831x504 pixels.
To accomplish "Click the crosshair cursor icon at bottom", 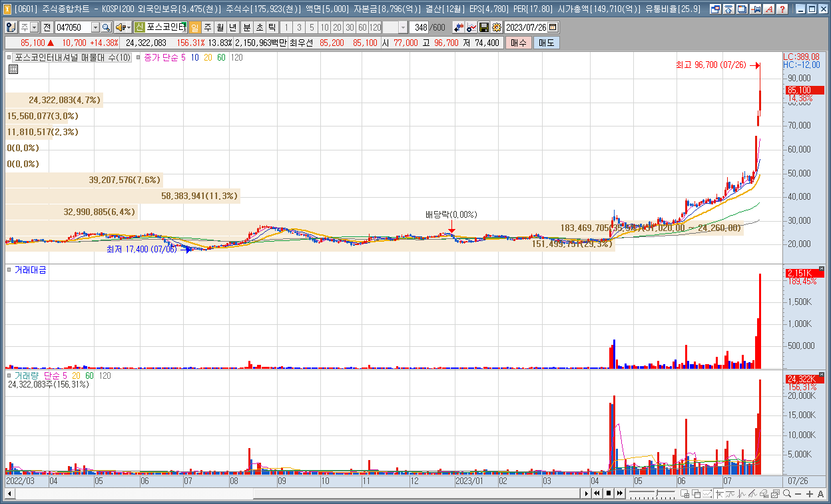I will pyautogui.click(x=719, y=493).
